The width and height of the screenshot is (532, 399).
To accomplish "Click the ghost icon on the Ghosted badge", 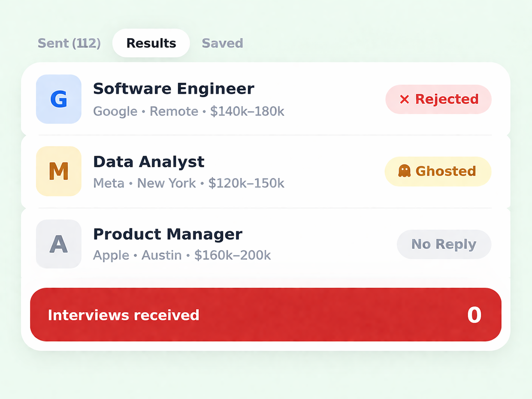I will click(x=404, y=171).
